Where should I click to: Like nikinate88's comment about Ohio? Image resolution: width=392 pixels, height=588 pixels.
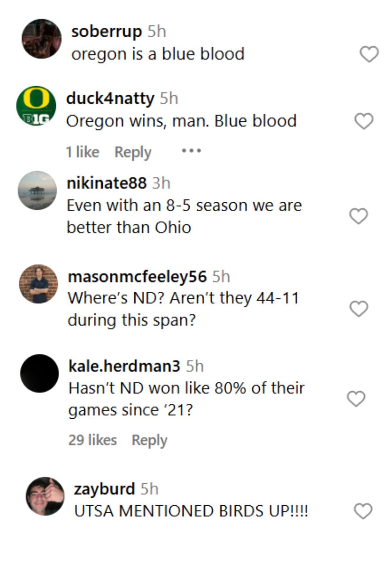(x=358, y=216)
